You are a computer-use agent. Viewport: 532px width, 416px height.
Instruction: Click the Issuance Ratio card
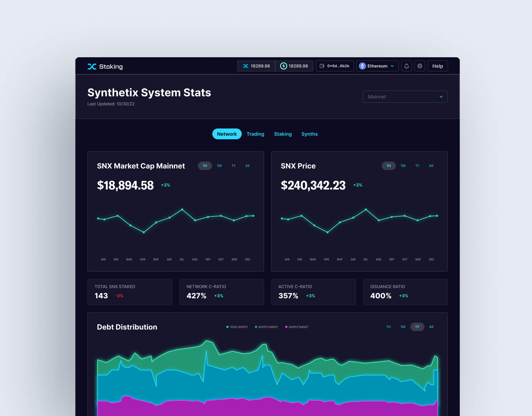tap(405, 292)
